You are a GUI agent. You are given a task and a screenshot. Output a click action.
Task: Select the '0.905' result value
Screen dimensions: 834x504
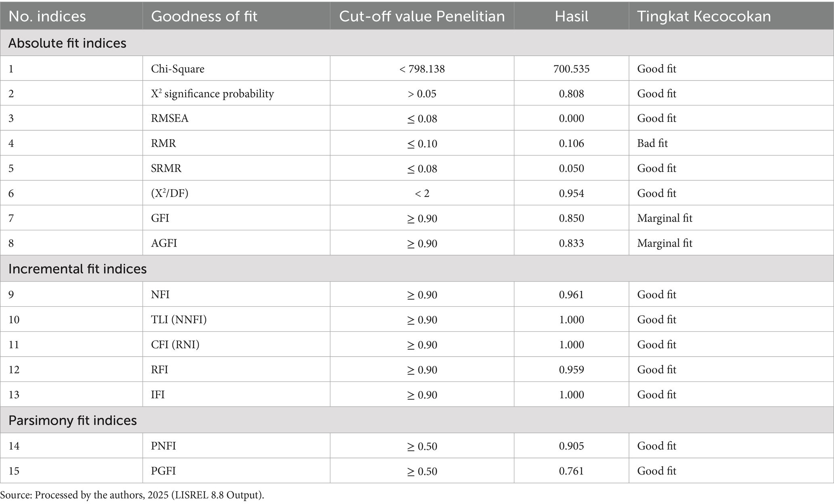tap(571, 446)
